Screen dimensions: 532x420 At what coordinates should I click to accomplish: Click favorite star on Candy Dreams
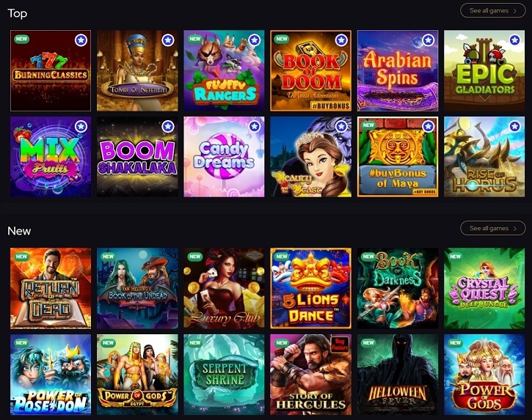click(x=255, y=127)
